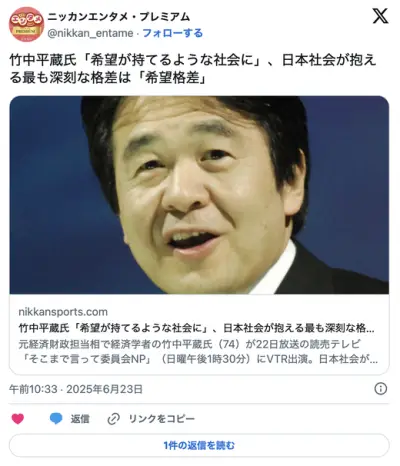Click the article description snippet text

coord(198,352)
